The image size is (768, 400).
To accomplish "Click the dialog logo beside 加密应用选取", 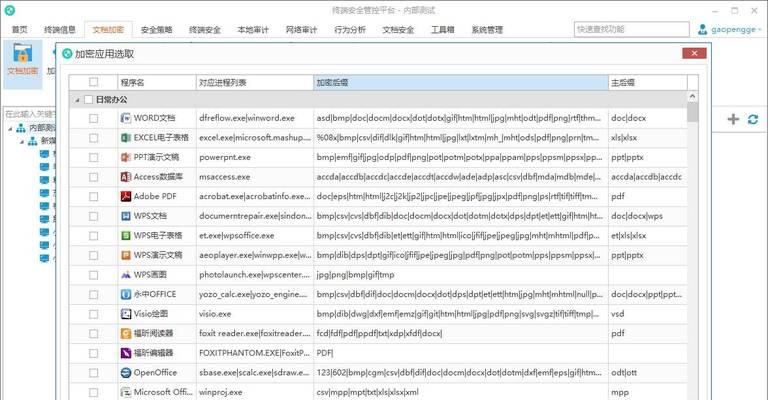I will point(67,54).
